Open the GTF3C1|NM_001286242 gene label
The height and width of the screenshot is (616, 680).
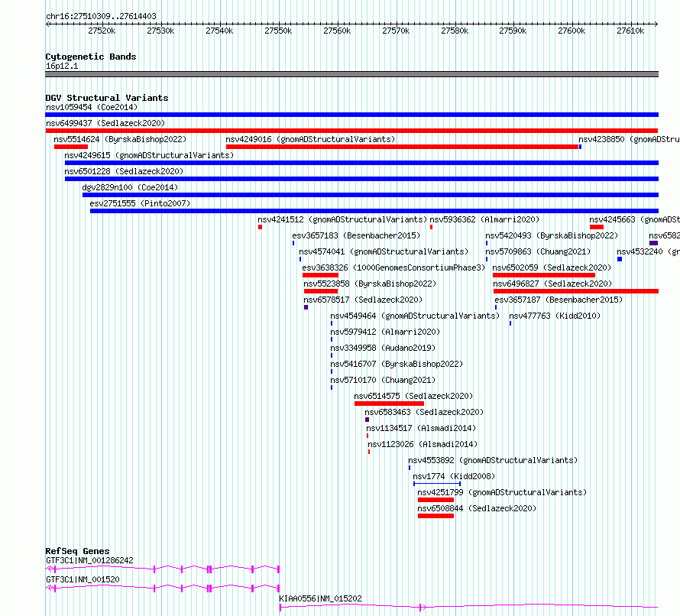point(89,560)
